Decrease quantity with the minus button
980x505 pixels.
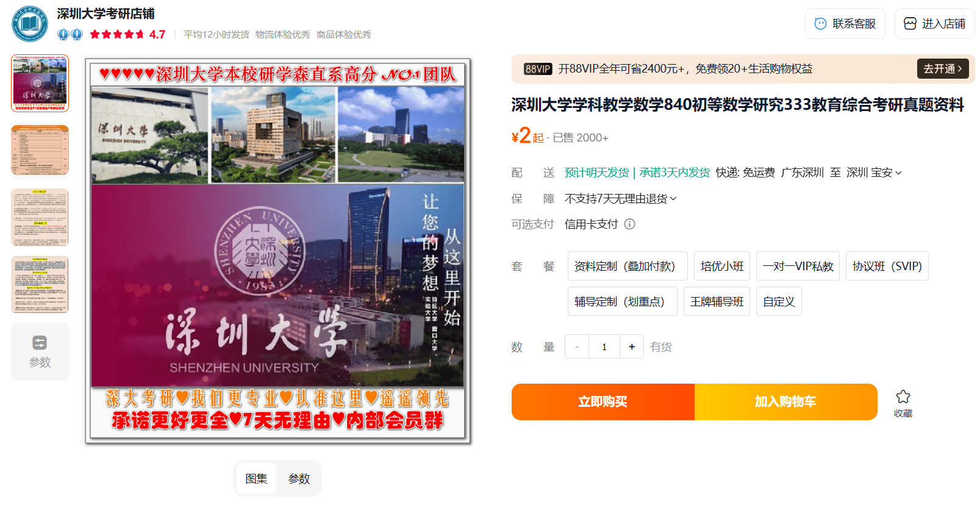point(577,346)
